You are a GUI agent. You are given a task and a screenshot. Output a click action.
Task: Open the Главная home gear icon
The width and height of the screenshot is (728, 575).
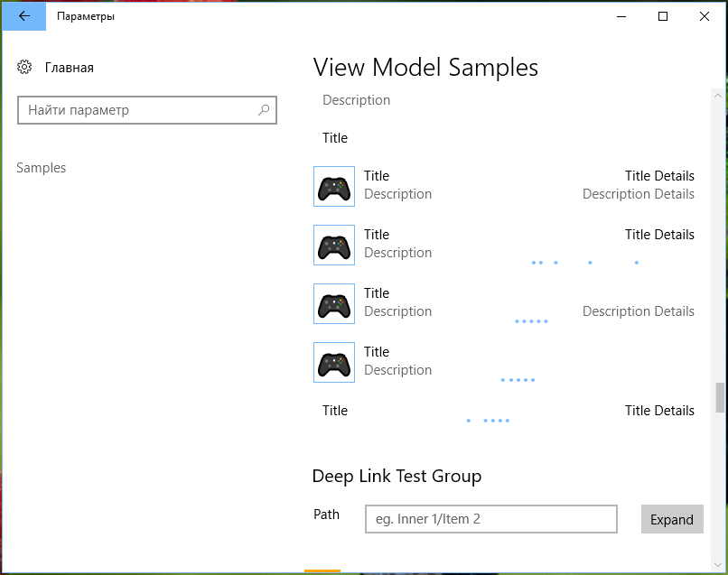(x=24, y=68)
